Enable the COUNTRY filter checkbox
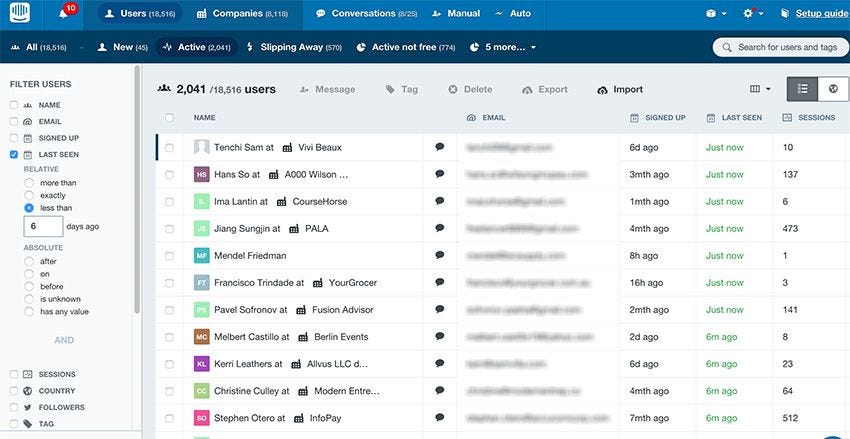 click(14, 391)
